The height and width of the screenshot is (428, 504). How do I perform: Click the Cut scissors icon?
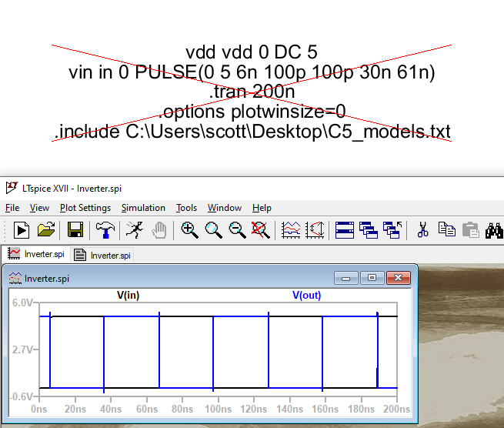422,229
